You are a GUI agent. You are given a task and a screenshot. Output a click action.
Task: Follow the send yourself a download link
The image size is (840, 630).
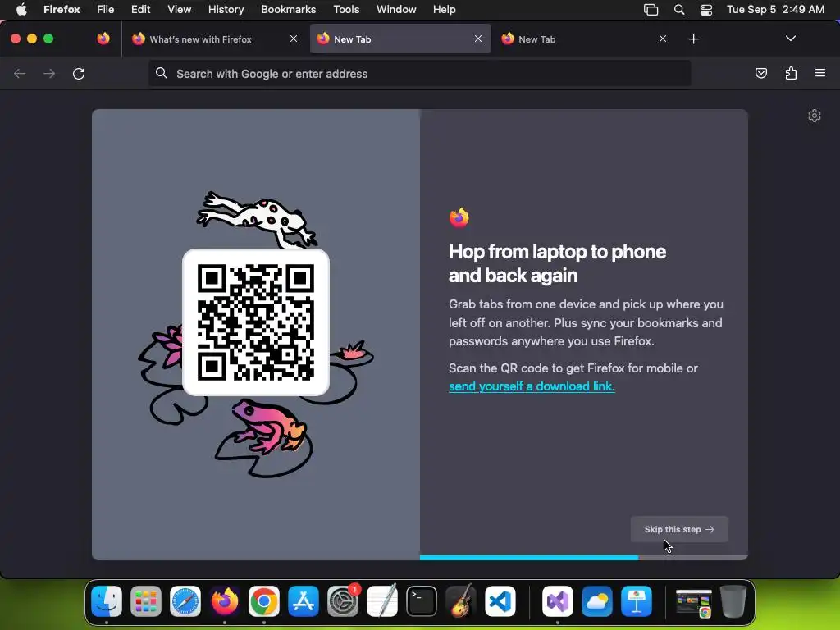coord(532,386)
